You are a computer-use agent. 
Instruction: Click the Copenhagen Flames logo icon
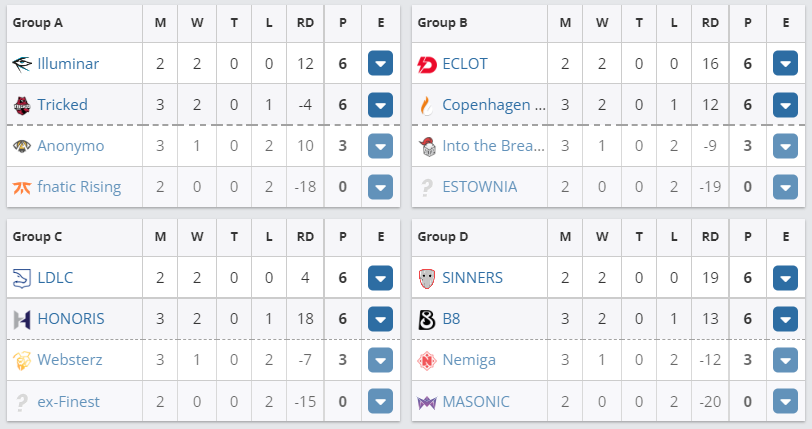(x=427, y=105)
